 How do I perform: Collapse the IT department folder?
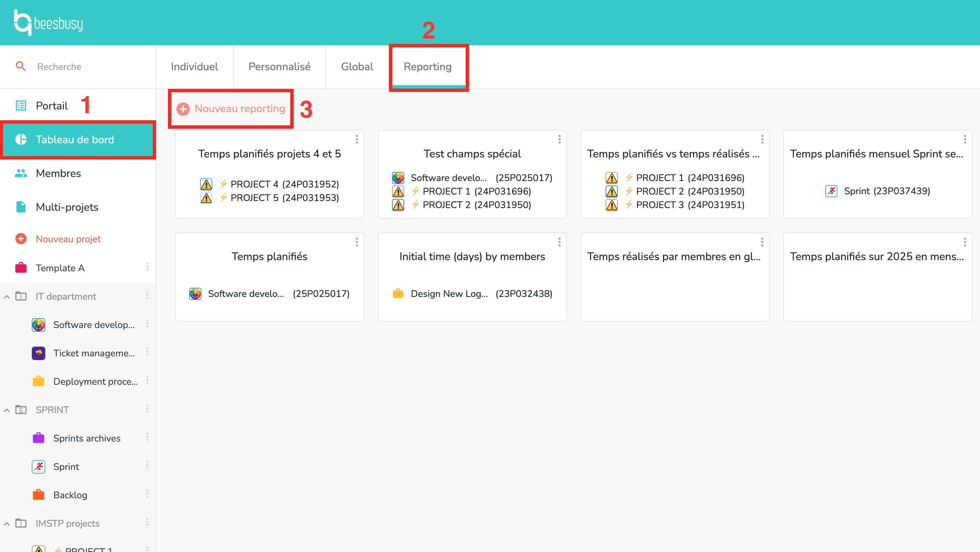click(x=6, y=296)
